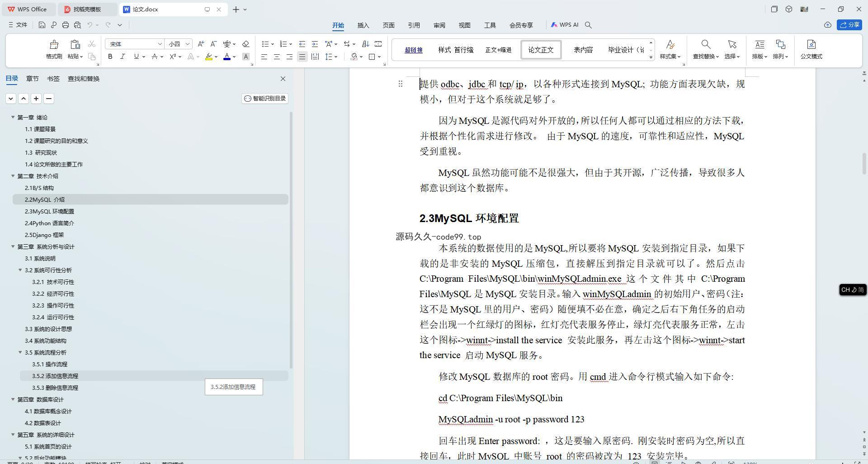This screenshot has height=464, width=868.
Task: Open new tab with the plus button
Action: (x=236, y=9)
